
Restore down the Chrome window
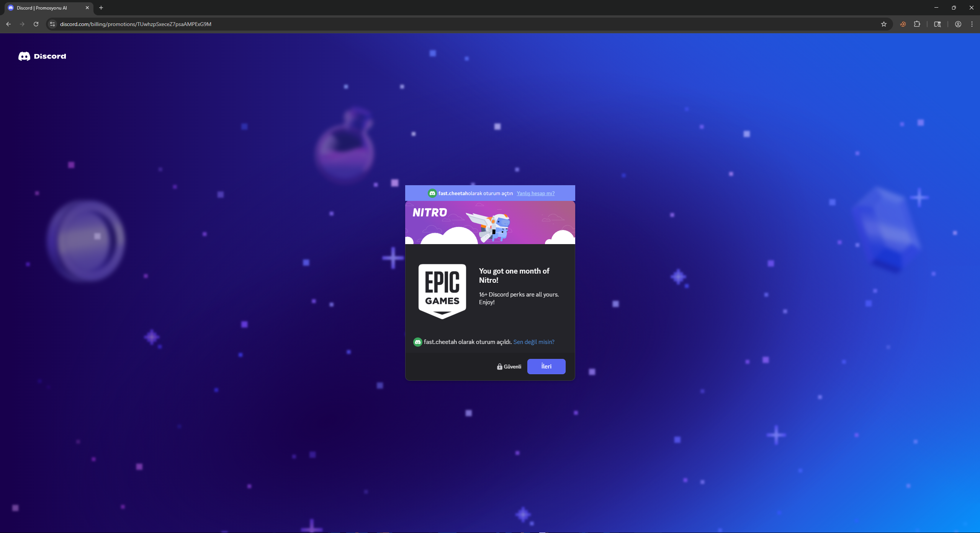click(954, 8)
